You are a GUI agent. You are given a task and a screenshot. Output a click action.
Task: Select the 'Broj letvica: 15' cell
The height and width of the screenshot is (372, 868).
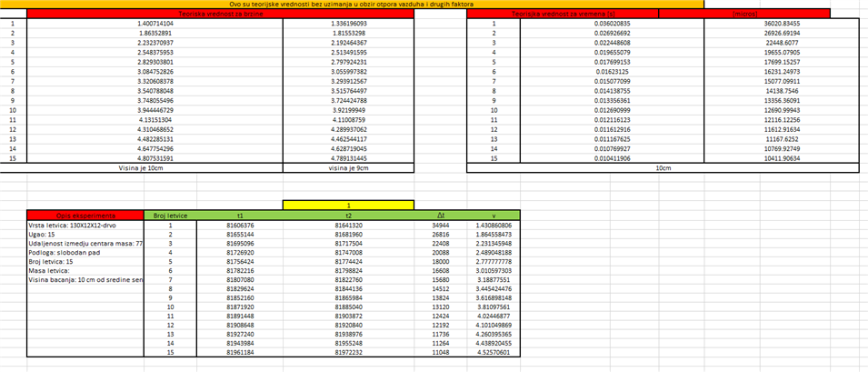85,262
